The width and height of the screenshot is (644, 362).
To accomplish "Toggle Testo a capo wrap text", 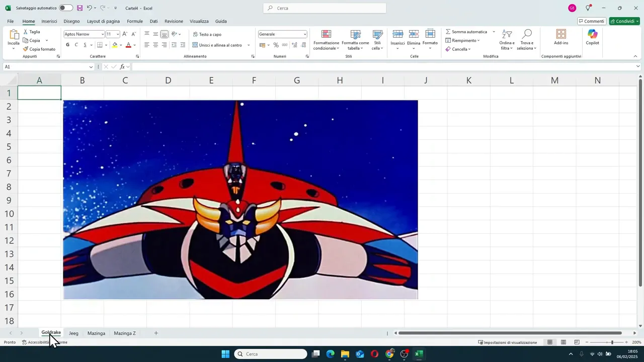I will point(207,34).
